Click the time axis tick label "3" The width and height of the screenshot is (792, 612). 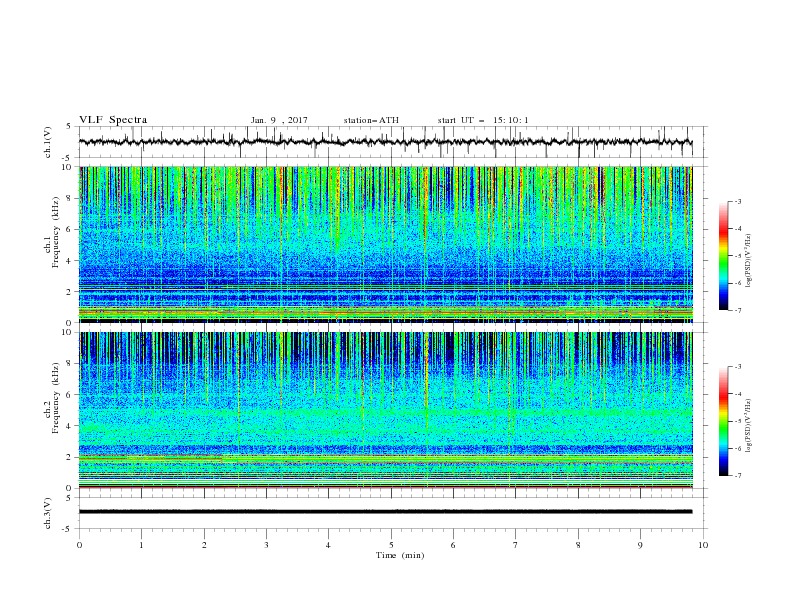(x=266, y=545)
